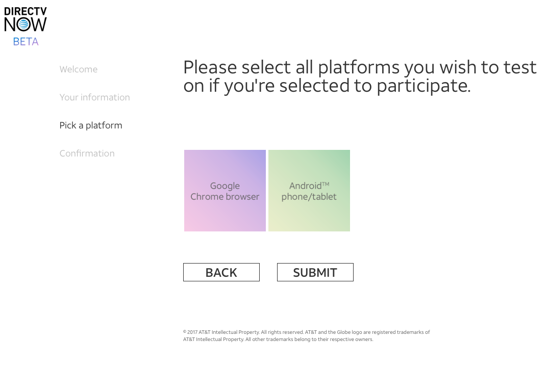Click the heading line ending "selected to participate"

tap(327, 86)
